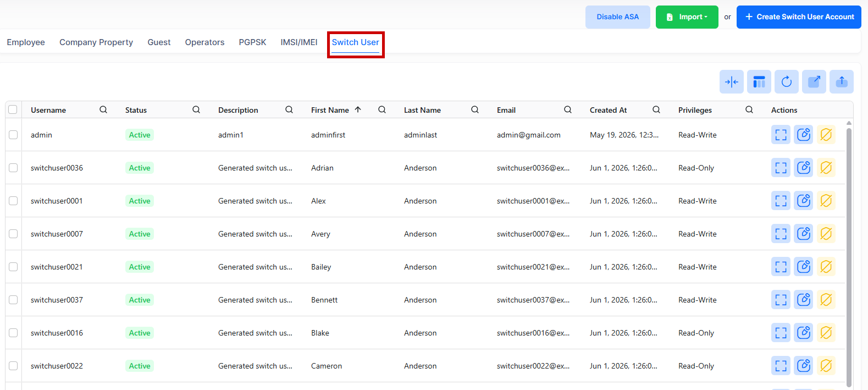Click the 'adminfirst' first name cell
868x390 pixels.
[328, 135]
